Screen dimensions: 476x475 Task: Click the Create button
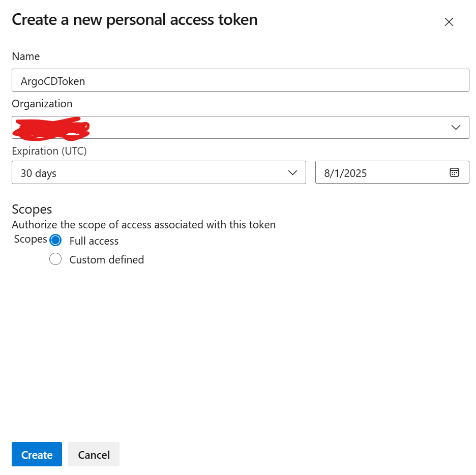pos(37,454)
